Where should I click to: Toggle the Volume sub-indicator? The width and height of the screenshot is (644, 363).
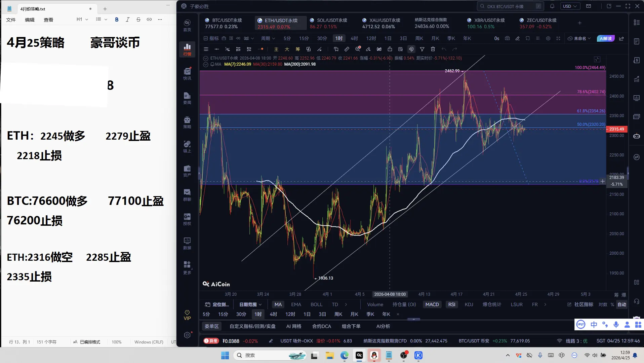[375, 304]
